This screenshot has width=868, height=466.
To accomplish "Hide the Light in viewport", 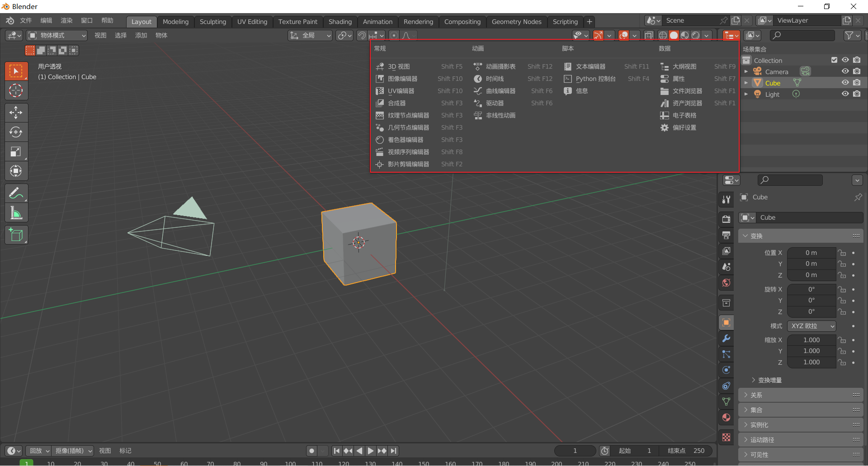I will pyautogui.click(x=845, y=94).
